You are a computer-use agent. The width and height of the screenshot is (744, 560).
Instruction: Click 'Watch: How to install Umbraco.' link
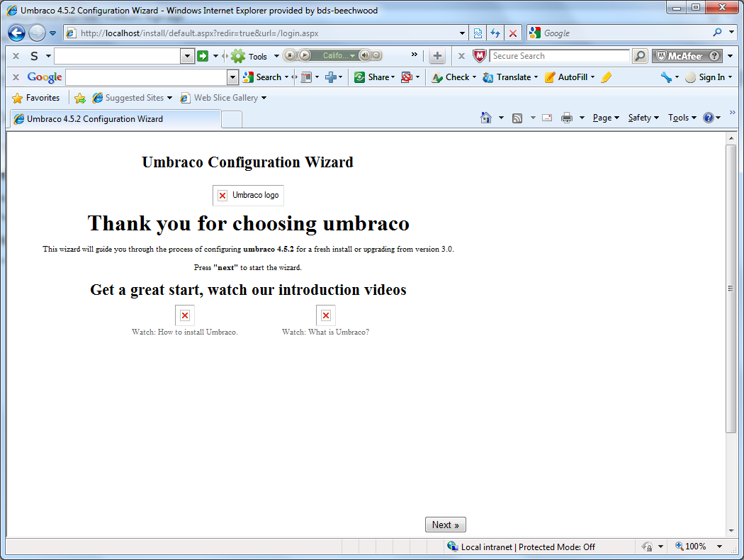pos(184,332)
